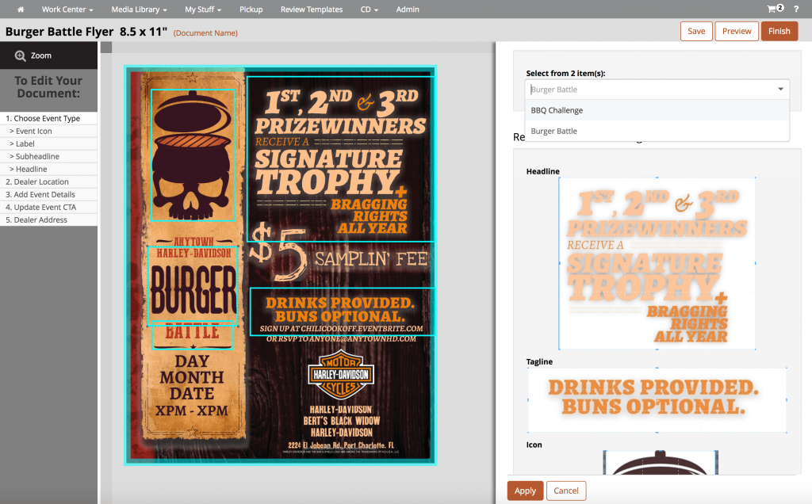This screenshot has width=812, height=504.
Task: Click the Anytown Harley-Davidson text on flyer
Action: click(193, 247)
